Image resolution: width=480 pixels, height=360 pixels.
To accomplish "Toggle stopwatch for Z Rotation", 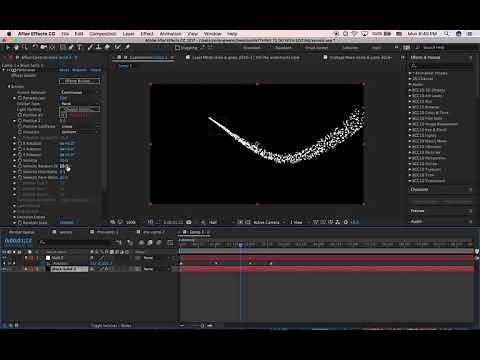I will (20, 155).
